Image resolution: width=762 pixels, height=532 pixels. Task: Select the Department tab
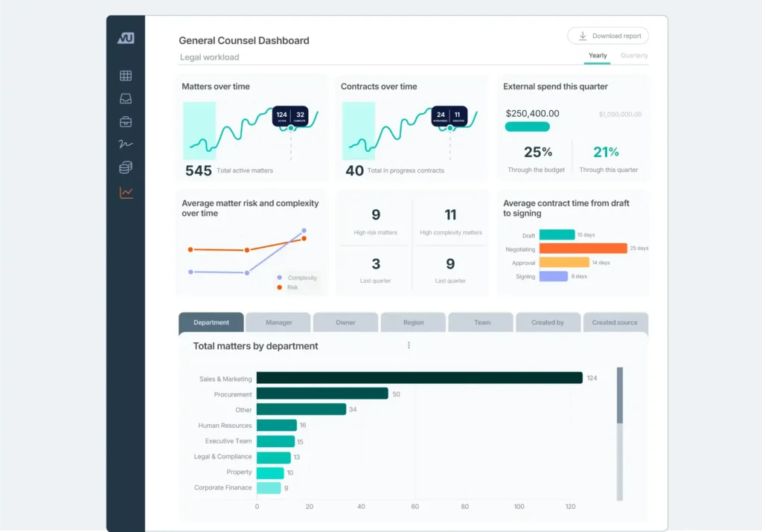(x=211, y=322)
